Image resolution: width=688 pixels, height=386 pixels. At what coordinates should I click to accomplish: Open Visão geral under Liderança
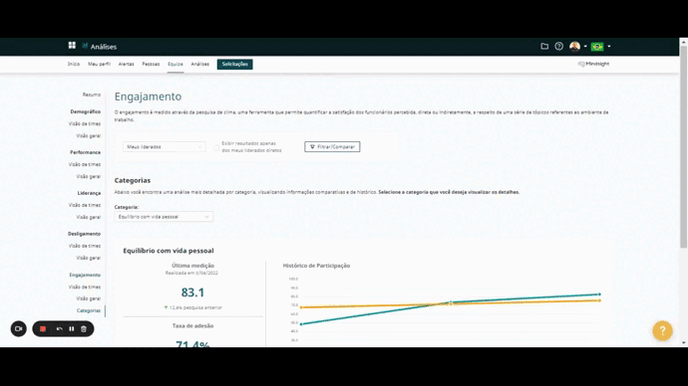point(89,217)
